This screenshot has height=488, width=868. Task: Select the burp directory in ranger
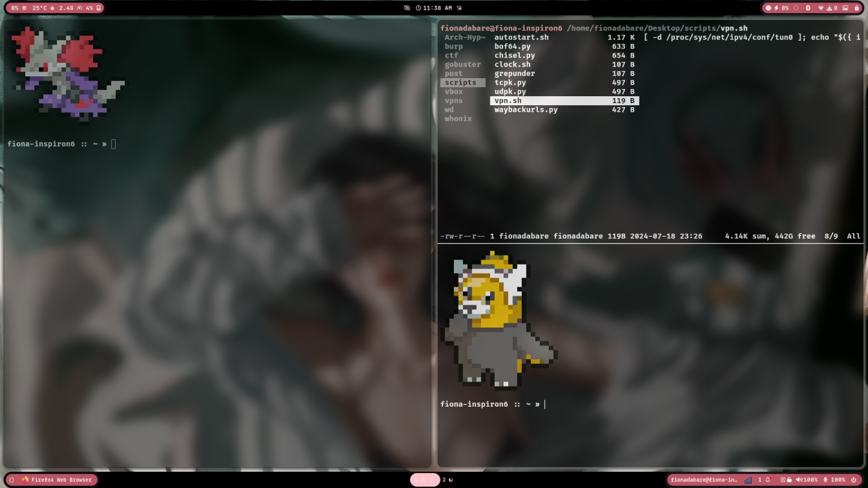point(453,46)
